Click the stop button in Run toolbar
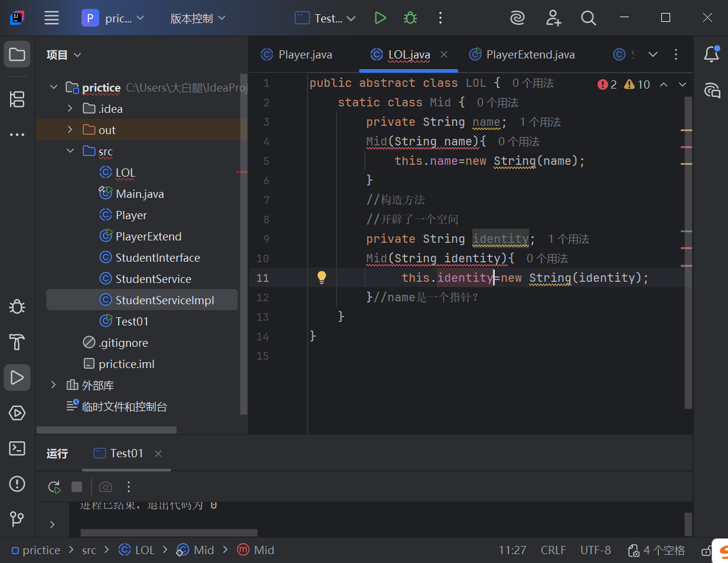Screen dimensions: 728x563 click(x=77, y=487)
